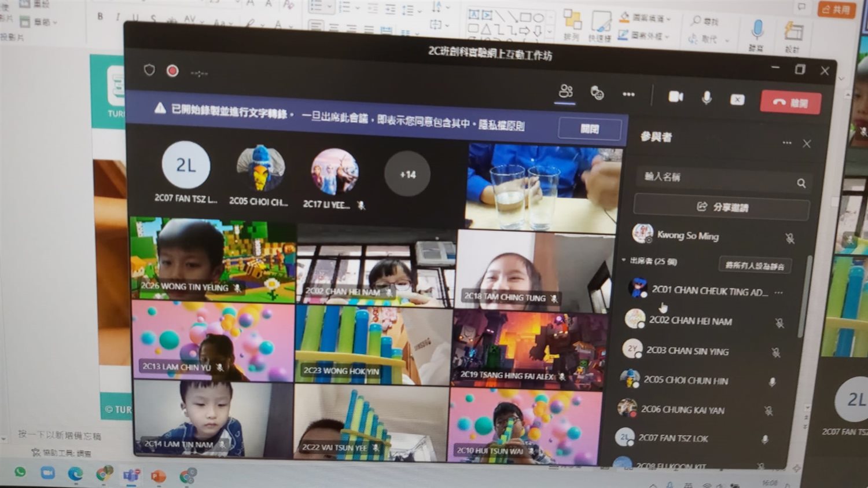Toggle mute icon beside Kwong So Ming

click(x=789, y=238)
